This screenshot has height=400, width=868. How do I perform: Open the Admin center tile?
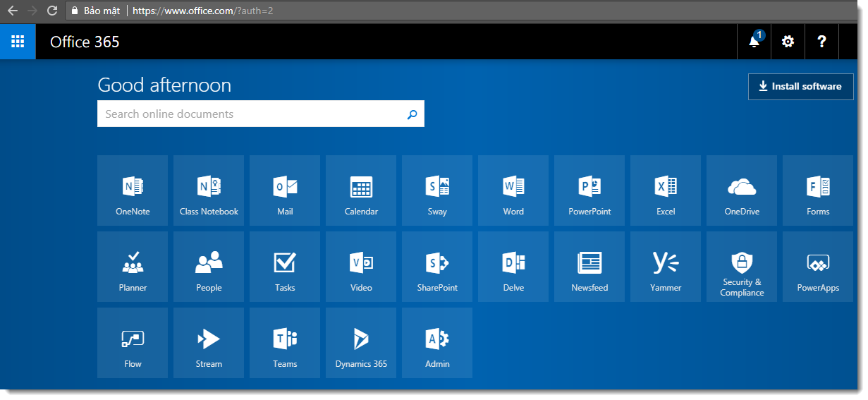point(437,343)
